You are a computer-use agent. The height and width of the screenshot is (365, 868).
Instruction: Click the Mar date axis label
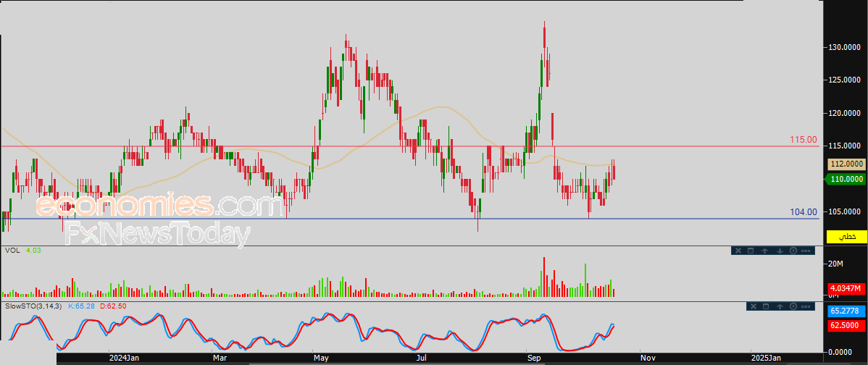(x=221, y=358)
